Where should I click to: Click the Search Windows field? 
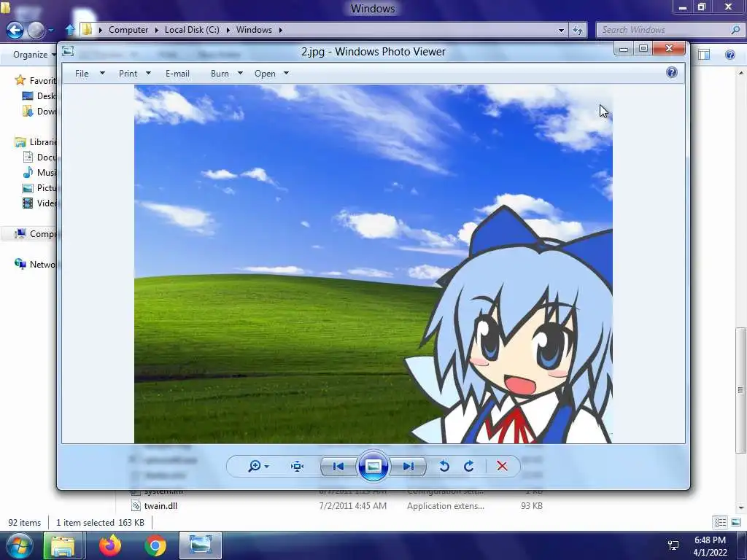pos(665,30)
